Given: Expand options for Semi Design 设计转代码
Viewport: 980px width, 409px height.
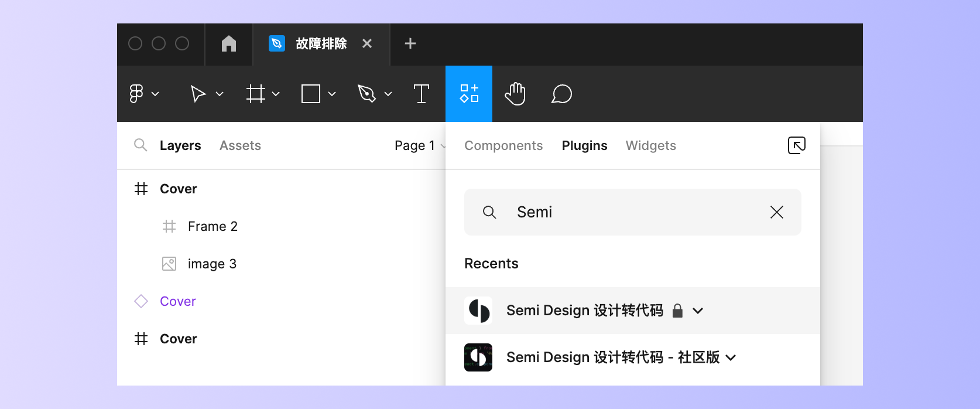Looking at the screenshot, I should [698, 311].
